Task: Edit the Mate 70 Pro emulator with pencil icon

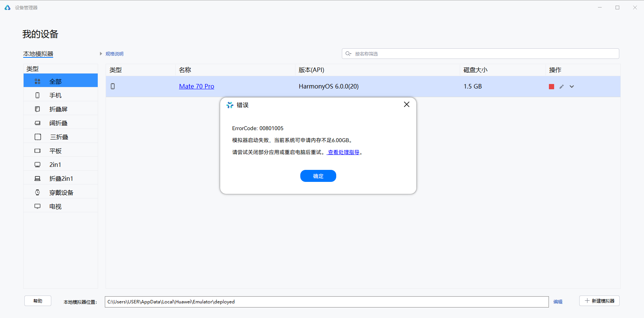Action: (562, 87)
